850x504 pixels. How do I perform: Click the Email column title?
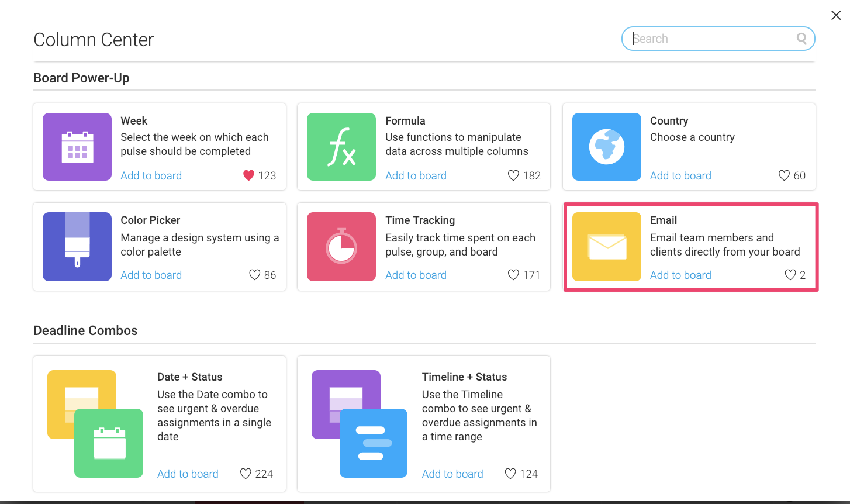pyautogui.click(x=664, y=220)
